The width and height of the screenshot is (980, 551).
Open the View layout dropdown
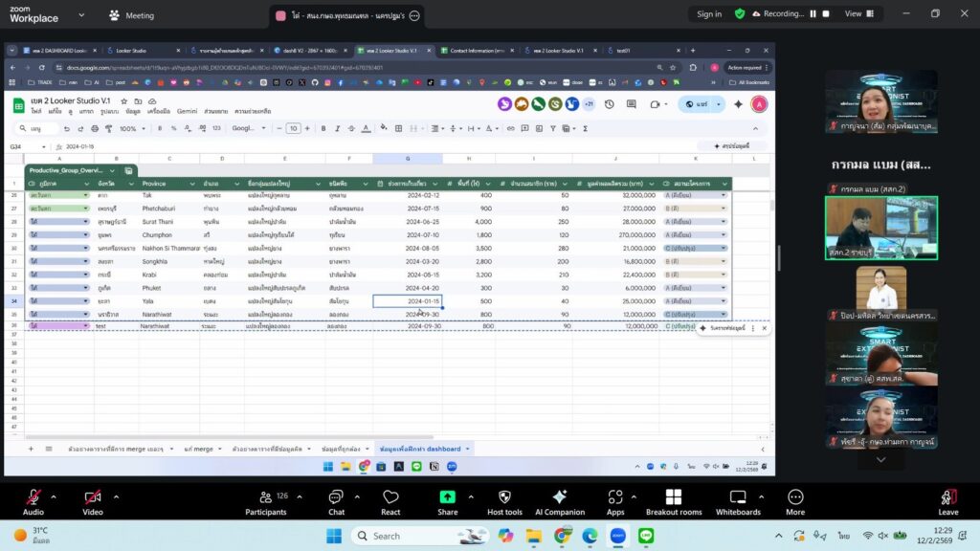pos(857,14)
